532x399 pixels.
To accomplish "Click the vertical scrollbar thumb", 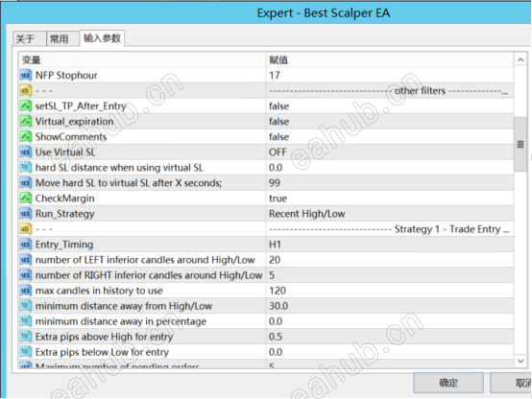I will [520, 144].
